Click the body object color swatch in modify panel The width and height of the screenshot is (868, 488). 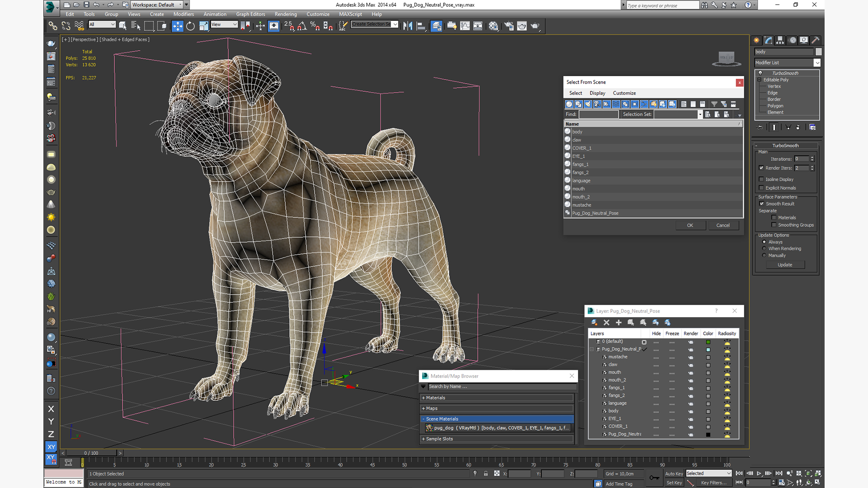818,52
